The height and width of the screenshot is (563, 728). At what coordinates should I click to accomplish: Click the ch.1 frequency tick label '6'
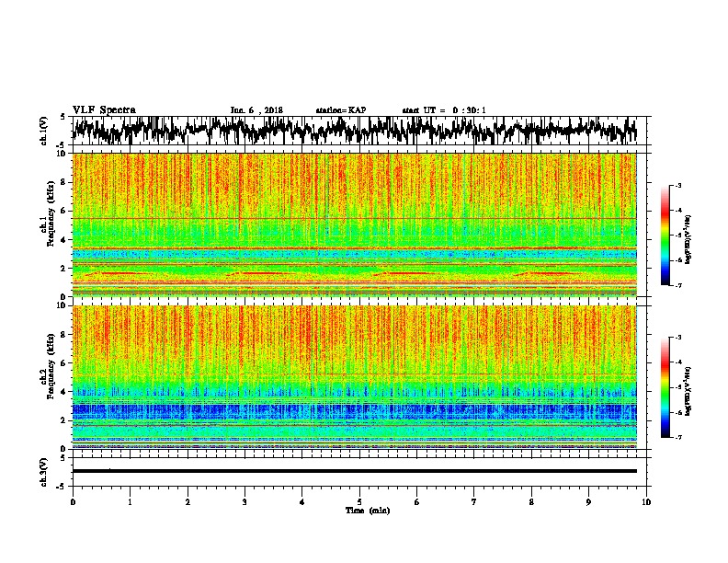click(64, 211)
